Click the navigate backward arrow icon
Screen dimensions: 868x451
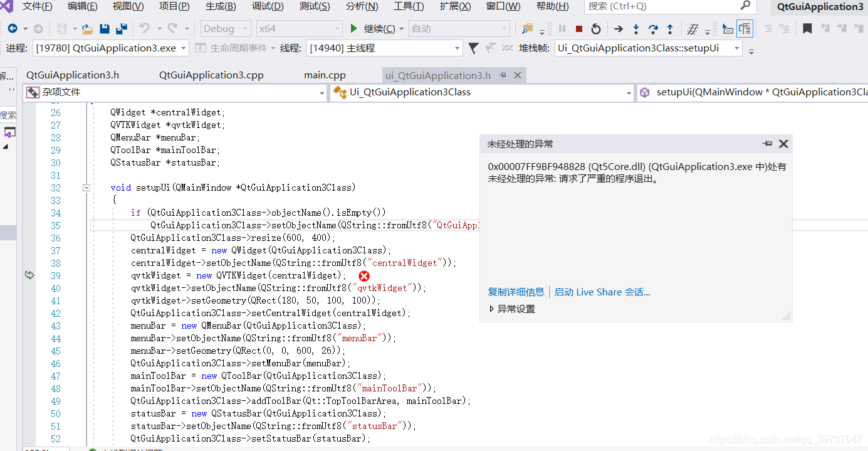point(13,29)
